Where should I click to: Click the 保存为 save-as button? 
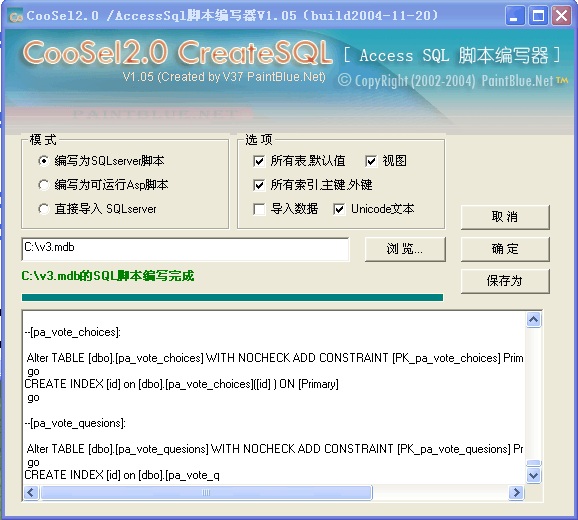[x=505, y=281]
